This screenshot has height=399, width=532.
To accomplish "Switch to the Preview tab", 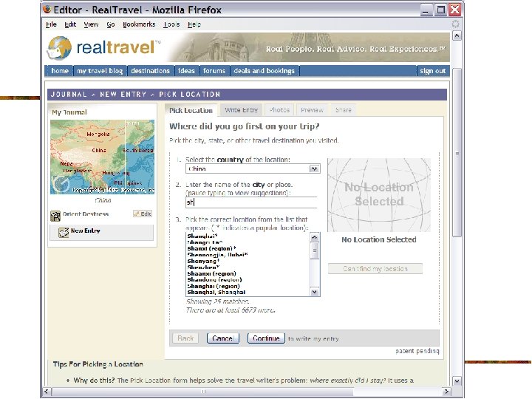I will coord(312,110).
